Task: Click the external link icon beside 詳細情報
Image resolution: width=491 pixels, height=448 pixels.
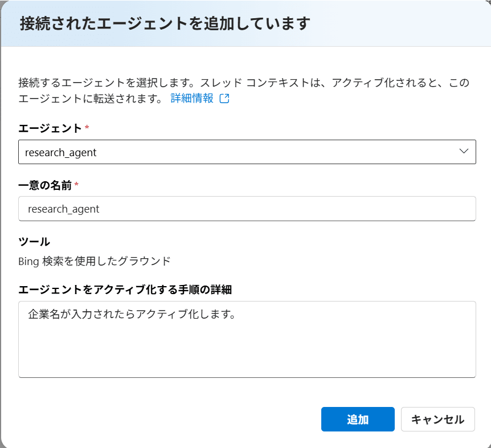Action: (224, 99)
